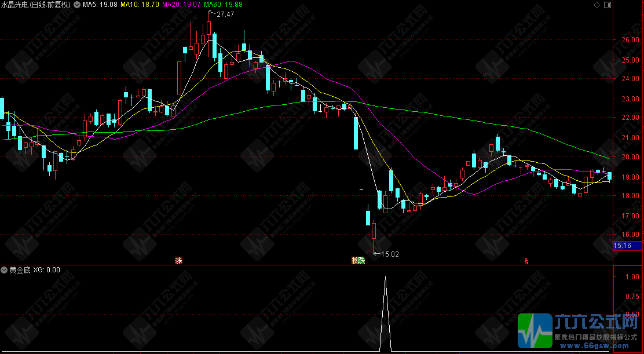Select the green MA60: 19.88 label
Screen dimensions: 644x354
click(224, 5)
